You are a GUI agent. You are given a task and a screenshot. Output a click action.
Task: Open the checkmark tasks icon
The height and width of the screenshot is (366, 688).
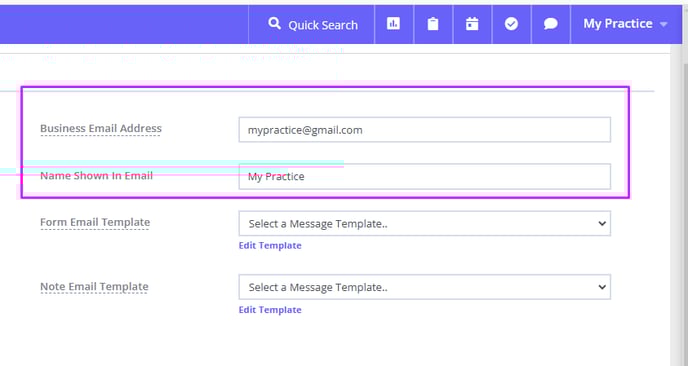click(x=511, y=24)
